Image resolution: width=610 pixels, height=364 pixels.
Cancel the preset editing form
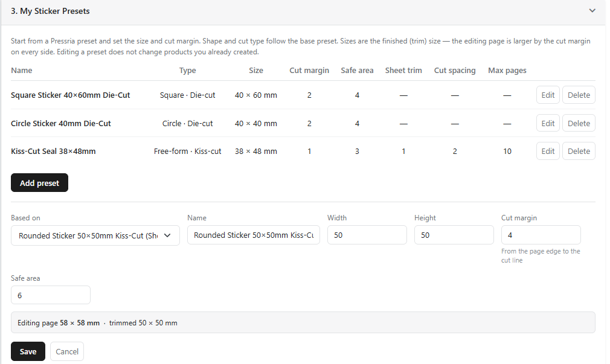pos(67,351)
